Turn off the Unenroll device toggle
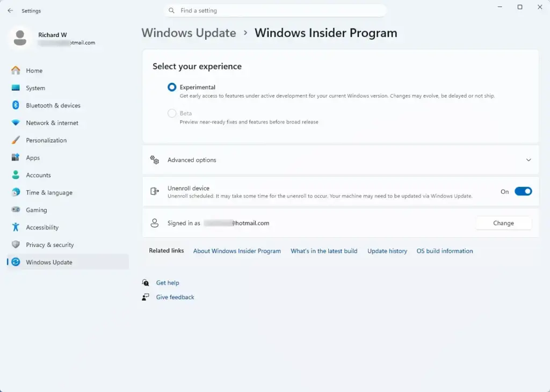 (x=523, y=192)
